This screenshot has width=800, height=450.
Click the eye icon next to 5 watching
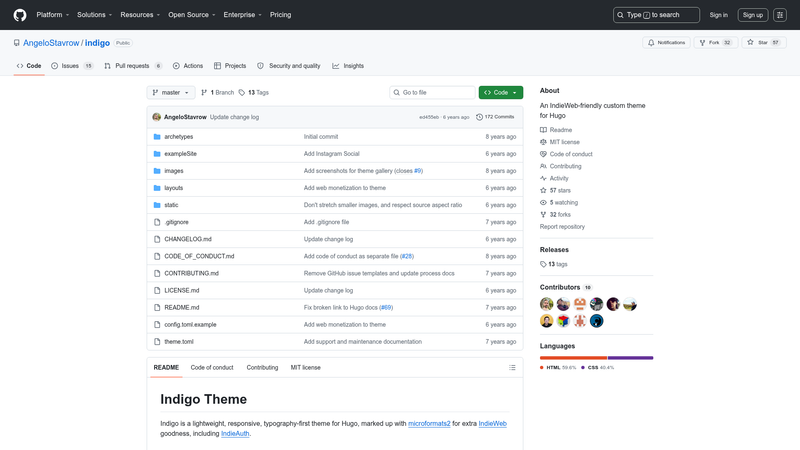point(543,203)
